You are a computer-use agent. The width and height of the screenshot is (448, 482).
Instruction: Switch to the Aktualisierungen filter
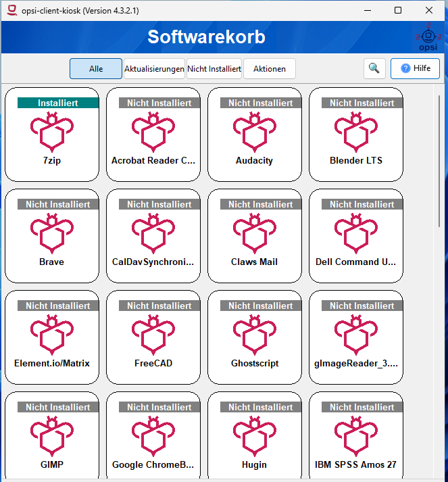[x=154, y=68]
